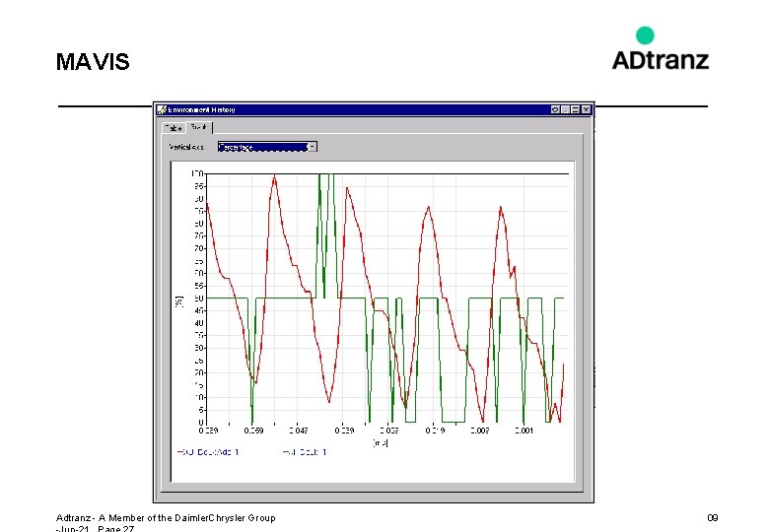The width and height of the screenshot is (769, 532).
Task: Close the Environment History window
Action: (586, 109)
